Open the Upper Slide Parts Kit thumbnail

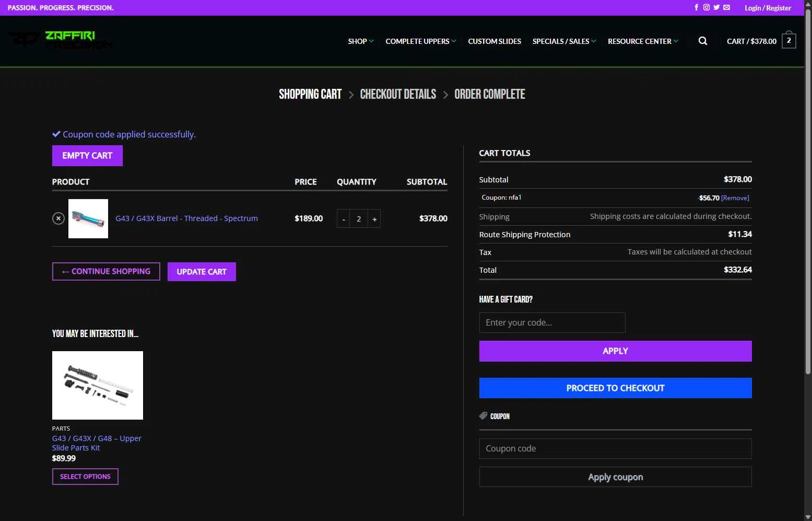[98, 385]
